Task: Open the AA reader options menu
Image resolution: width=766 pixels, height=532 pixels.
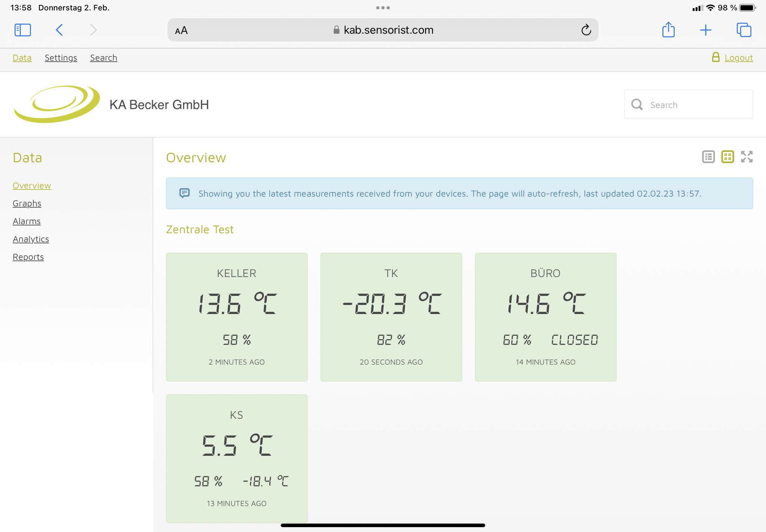Action: click(181, 30)
